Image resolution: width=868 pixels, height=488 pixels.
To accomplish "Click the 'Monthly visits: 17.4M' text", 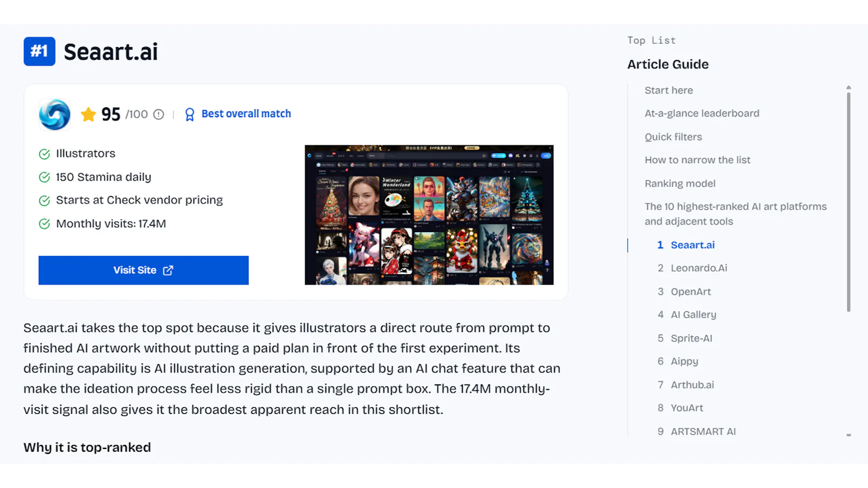I will click(111, 224).
